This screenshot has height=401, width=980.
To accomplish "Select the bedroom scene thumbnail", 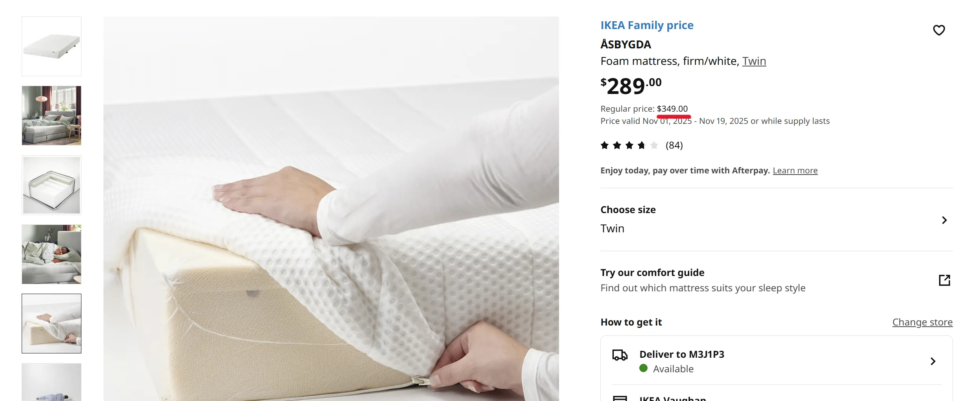I will [x=51, y=116].
